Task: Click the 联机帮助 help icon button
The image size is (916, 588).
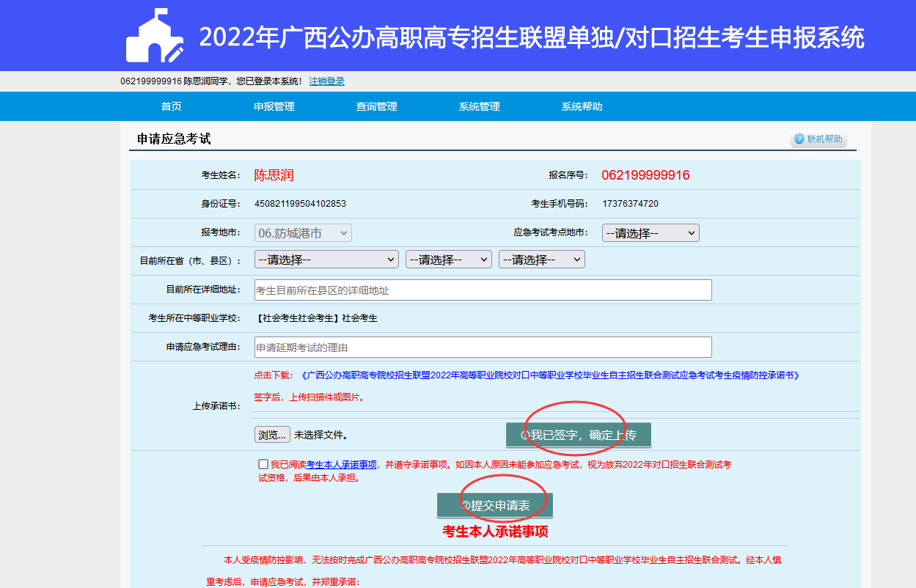Action: tap(818, 139)
